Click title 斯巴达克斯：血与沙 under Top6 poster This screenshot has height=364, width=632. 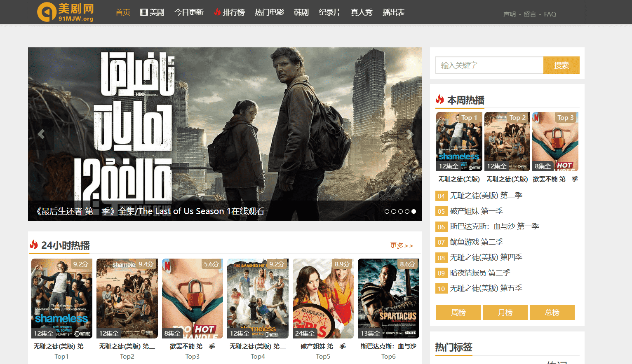388,346
